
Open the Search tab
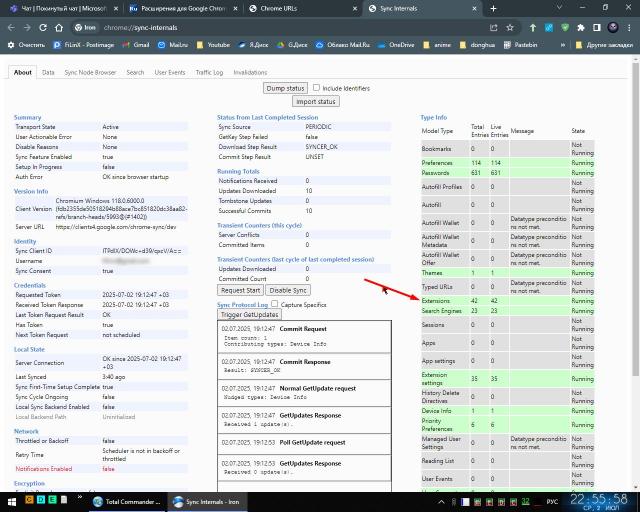click(x=135, y=72)
